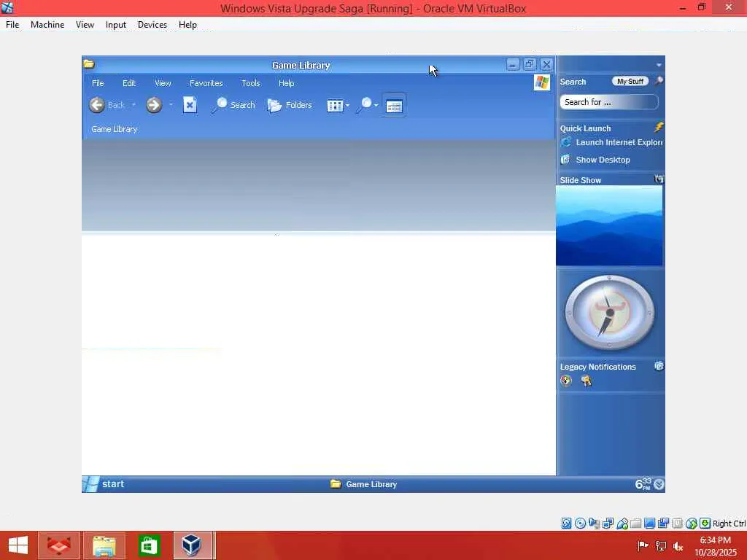Open the Edit menu in Game Library
The height and width of the screenshot is (560, 747).
129,83
